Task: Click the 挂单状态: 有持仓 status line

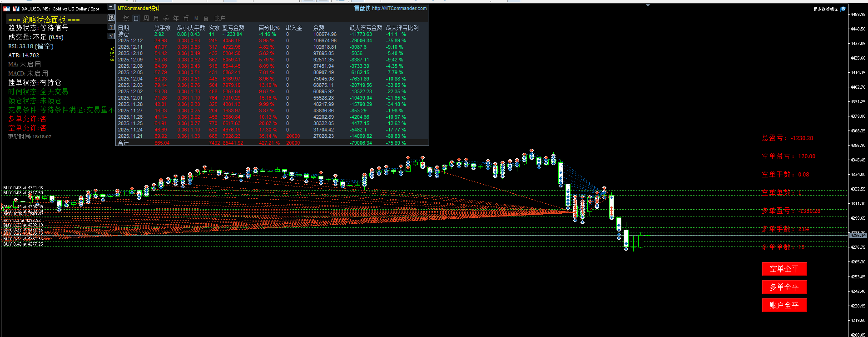Action: (35, 82)
